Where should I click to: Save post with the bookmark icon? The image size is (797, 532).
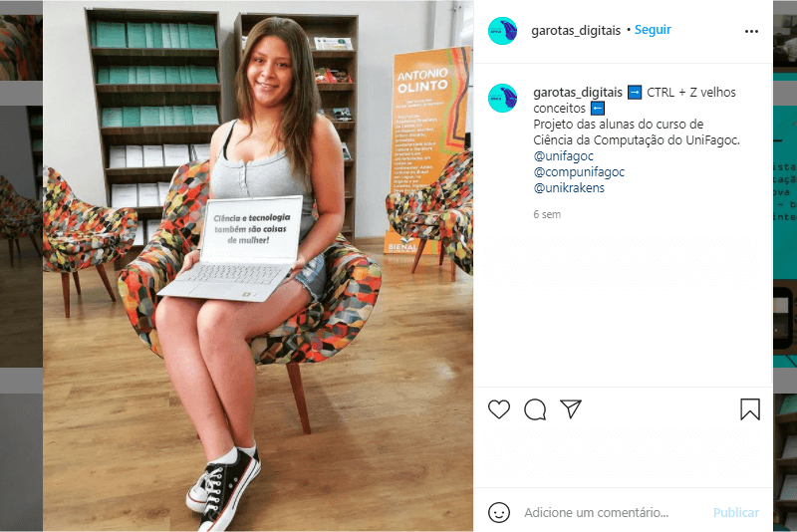click(750, 409)
